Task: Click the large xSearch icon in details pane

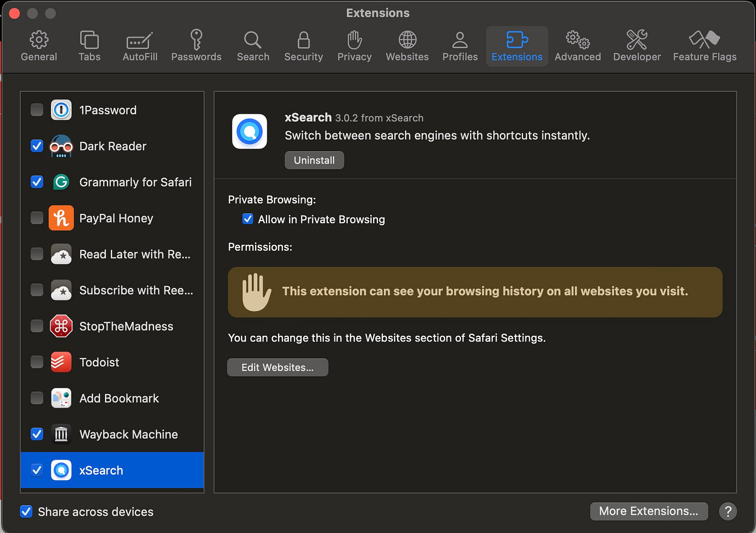Action: tap(249, 132)
